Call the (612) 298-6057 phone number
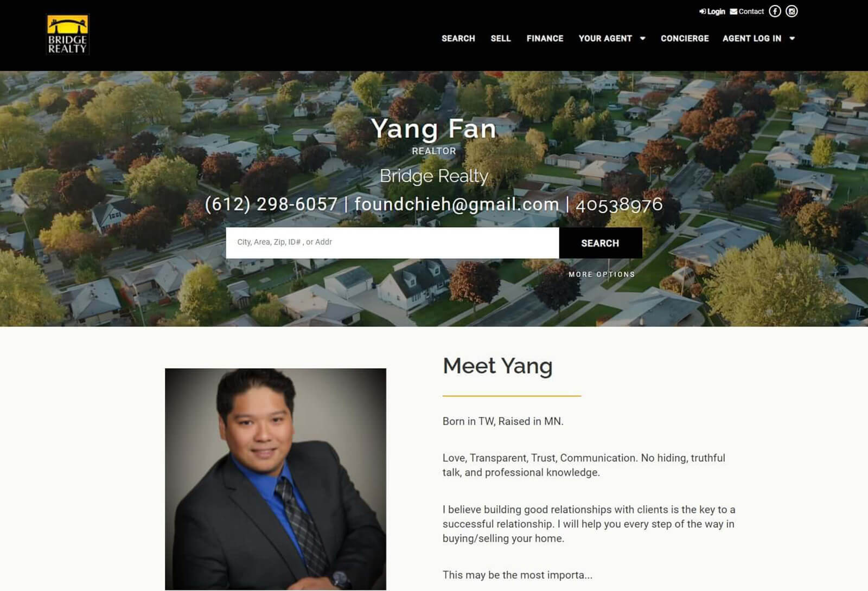Image resolution: width=868 pixels, height=591 pixels. click(271, 204)
